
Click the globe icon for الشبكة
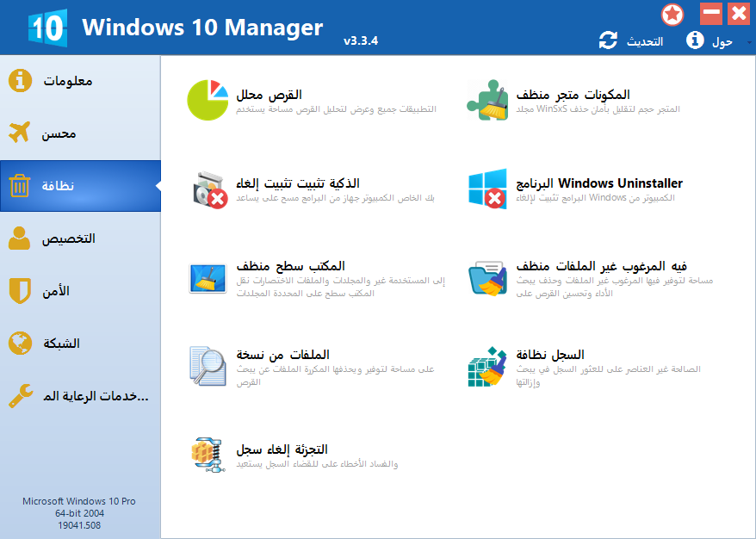pyautogui.click(x=20, y=344)
